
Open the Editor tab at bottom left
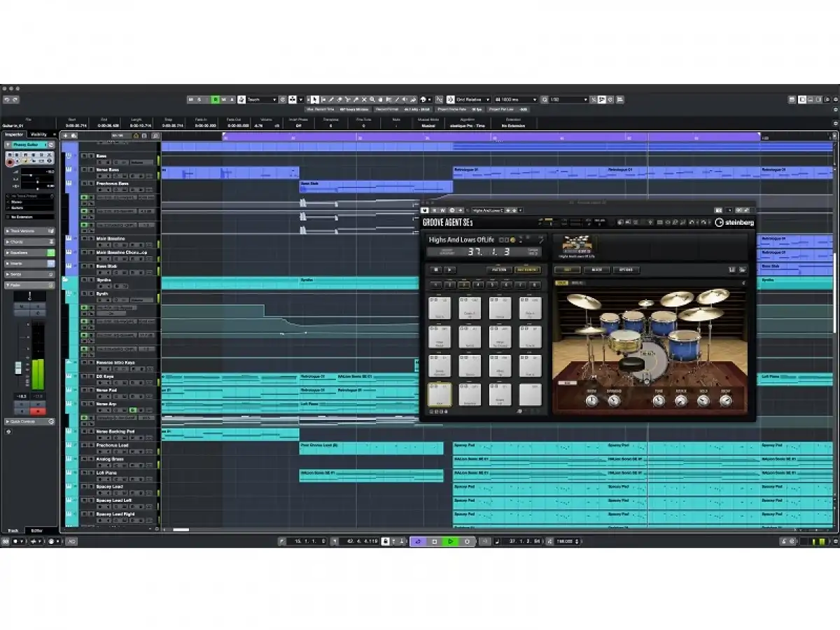[36, 531]
